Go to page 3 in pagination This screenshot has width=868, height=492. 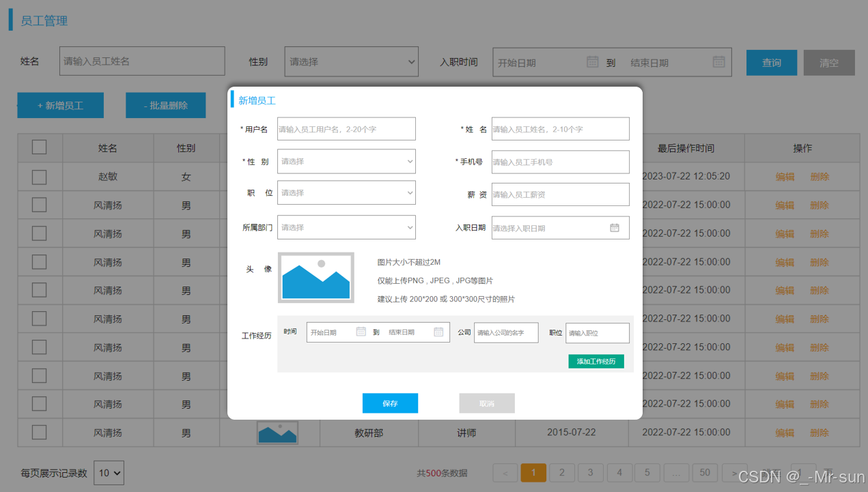591,472
